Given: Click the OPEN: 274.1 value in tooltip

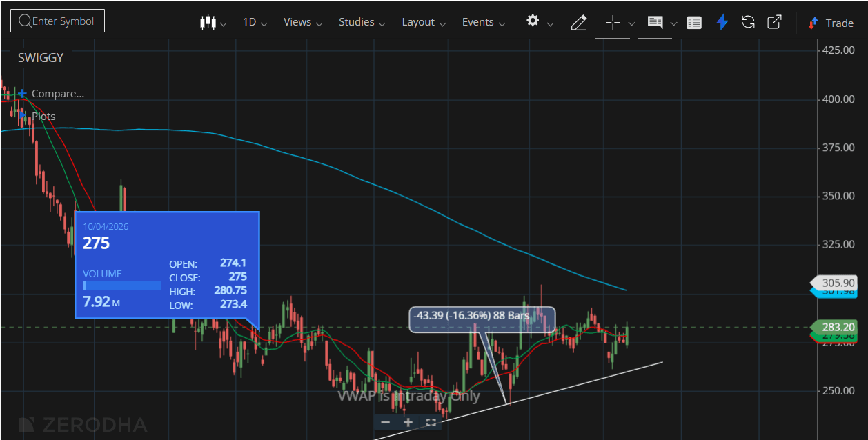Looking at the screenshot, I should [233, 263].
